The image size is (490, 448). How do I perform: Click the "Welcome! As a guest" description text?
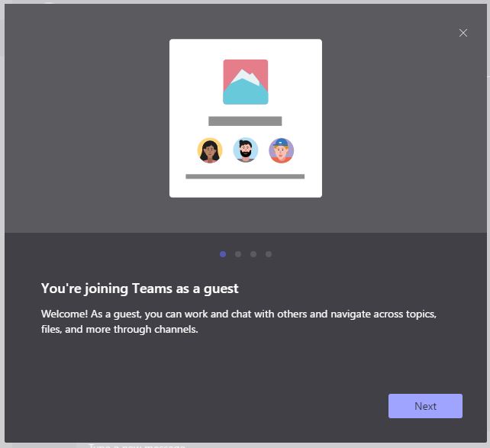[238, 314]
